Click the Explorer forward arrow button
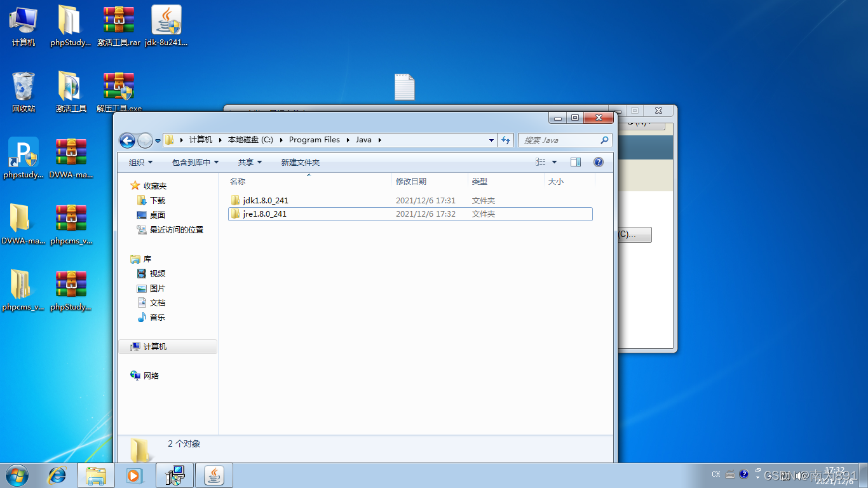This screenshot has width=868, height=488. (x=145, y=140)
